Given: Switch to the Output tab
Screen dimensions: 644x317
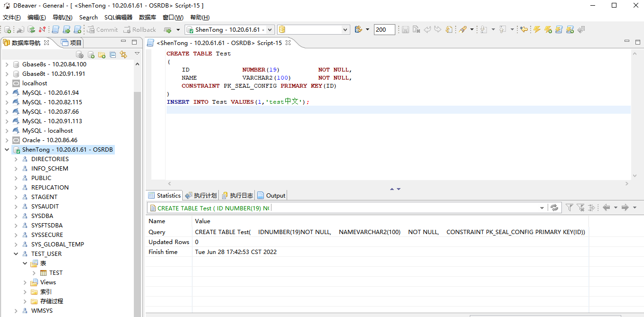Looking at the screenshot, I should coord(271,195).
